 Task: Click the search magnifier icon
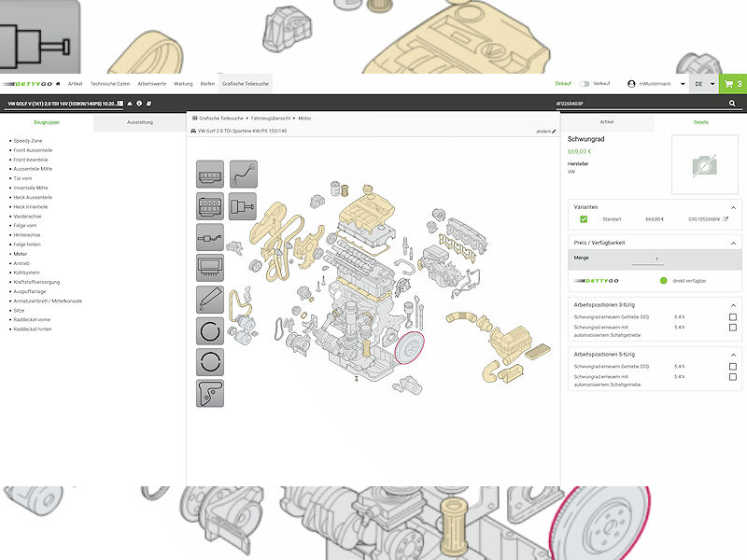pyautogui.click(x=732, y=104)
